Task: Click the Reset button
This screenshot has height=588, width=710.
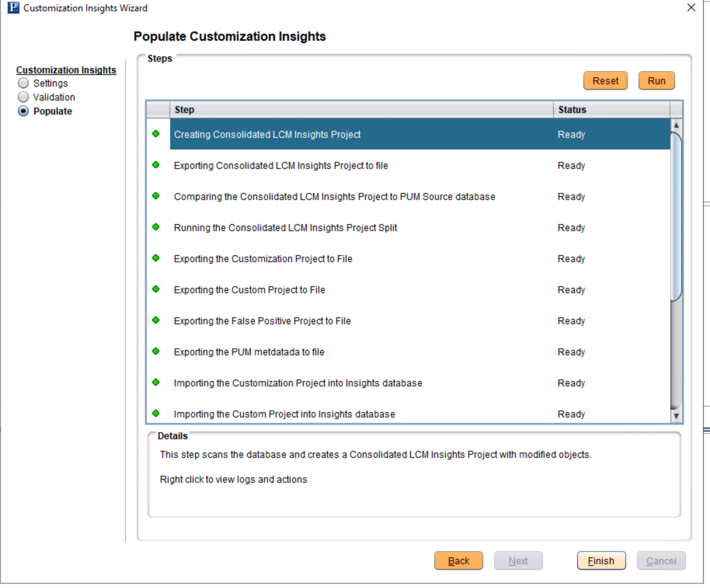Action: click(x=605, y=80)
